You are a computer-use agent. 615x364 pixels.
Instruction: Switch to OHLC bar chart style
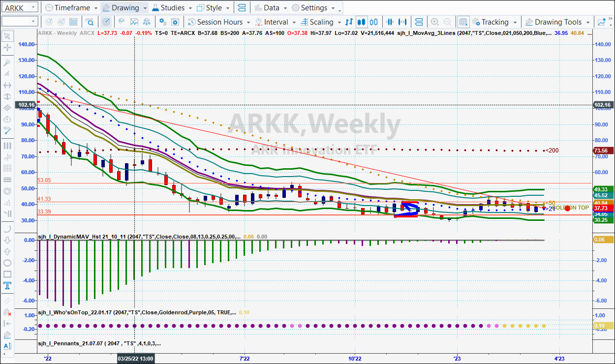click(x=349, y=22)
